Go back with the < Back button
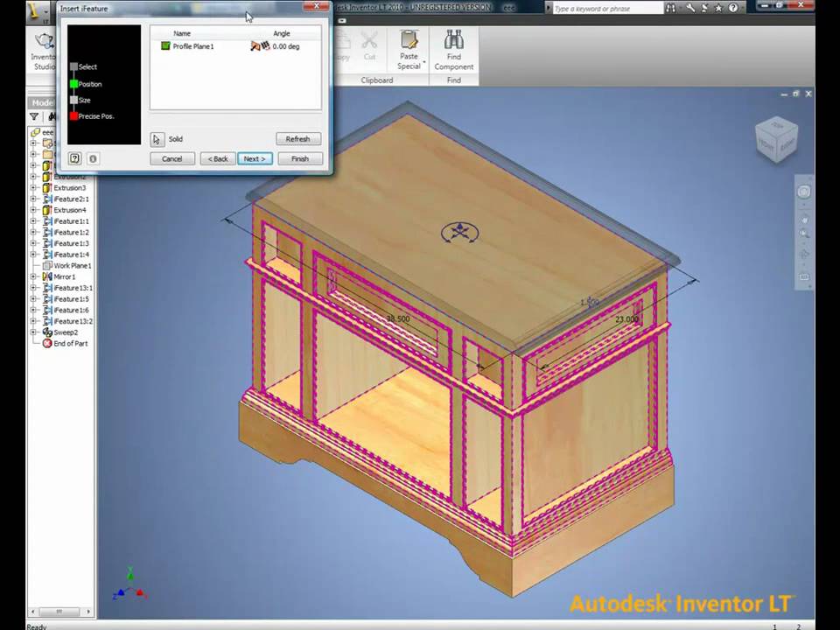840x630 pixels. click(218, 158)
